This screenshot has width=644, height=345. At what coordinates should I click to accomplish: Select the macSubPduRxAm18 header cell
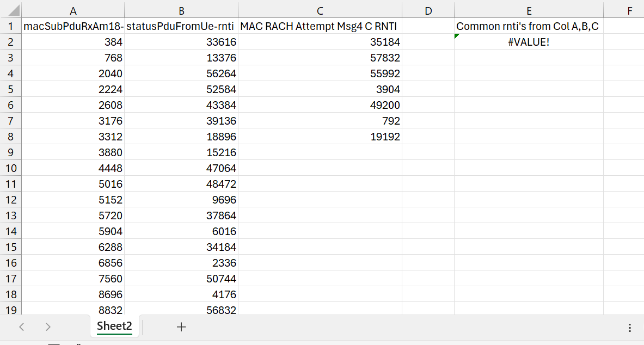[73, 26]
